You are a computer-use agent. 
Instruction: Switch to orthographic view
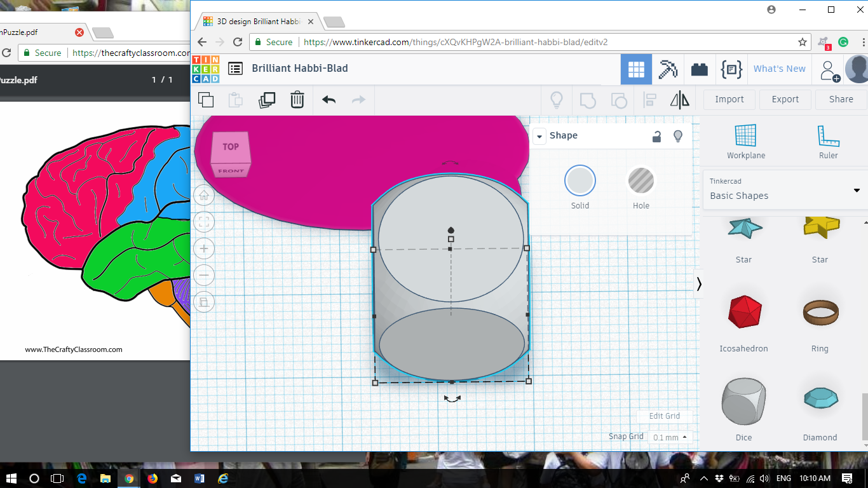pyautogui.click(x=204, y=302)
